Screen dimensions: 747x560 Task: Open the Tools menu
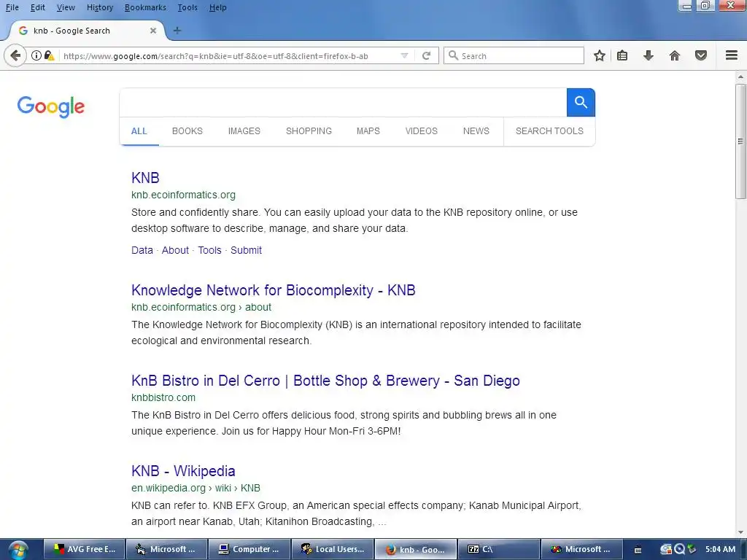187,7
